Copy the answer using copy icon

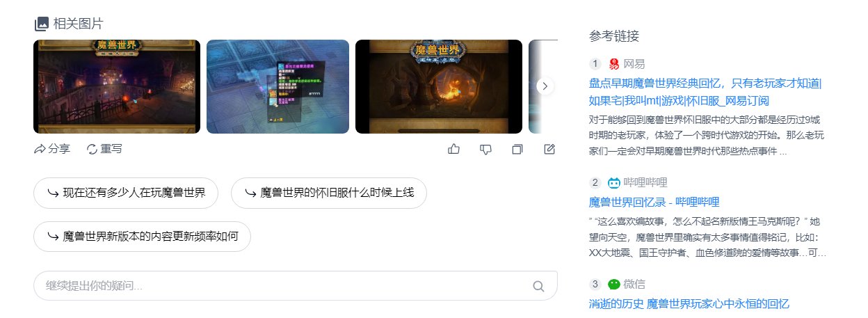517,149
